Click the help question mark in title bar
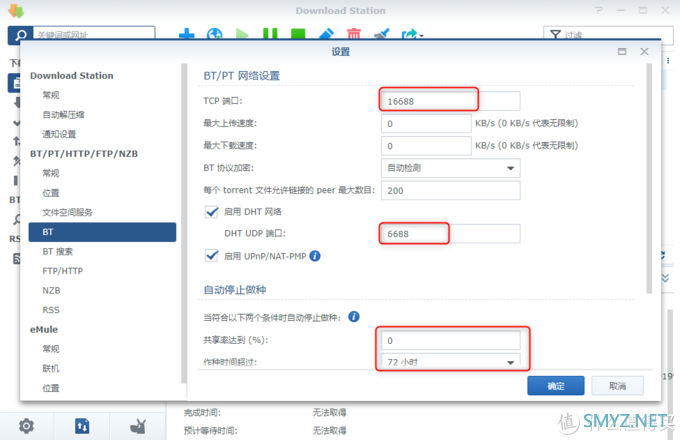 click(x=598, y=10)
